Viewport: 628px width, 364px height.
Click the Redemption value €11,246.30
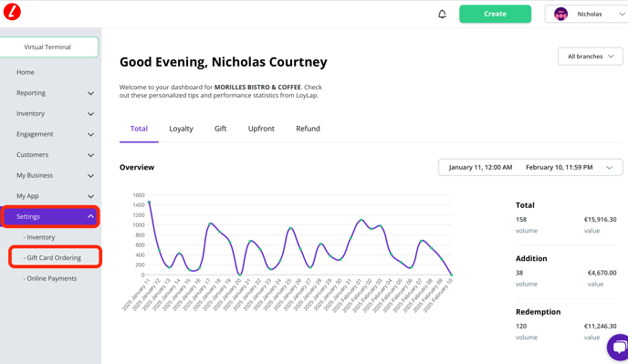(x=600, y=326)
